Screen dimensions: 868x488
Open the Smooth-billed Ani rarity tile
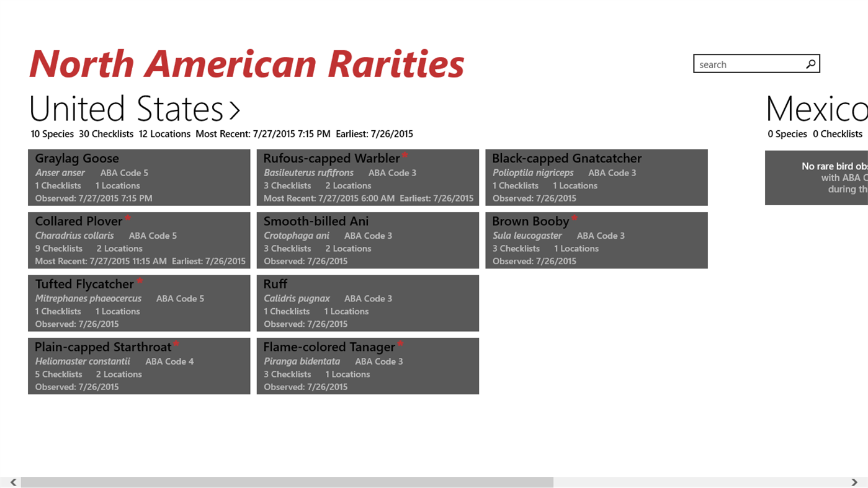[x=367, y=240]
